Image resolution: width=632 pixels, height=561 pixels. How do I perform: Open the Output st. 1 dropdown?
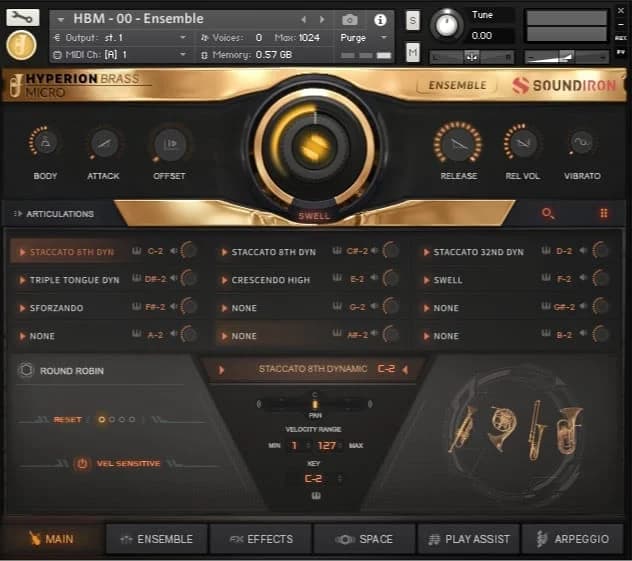click(120, 37)
